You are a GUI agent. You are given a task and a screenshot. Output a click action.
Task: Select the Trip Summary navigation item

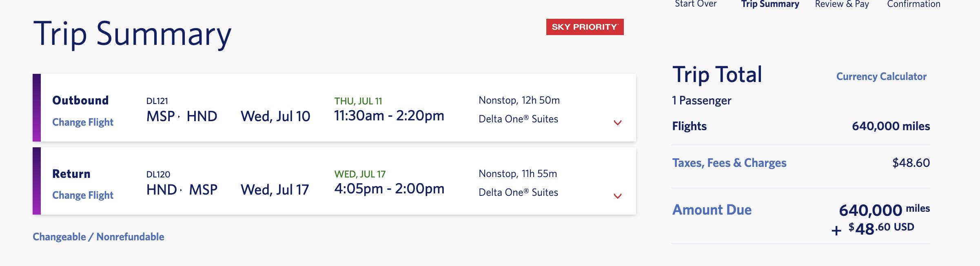pos(771,4)
